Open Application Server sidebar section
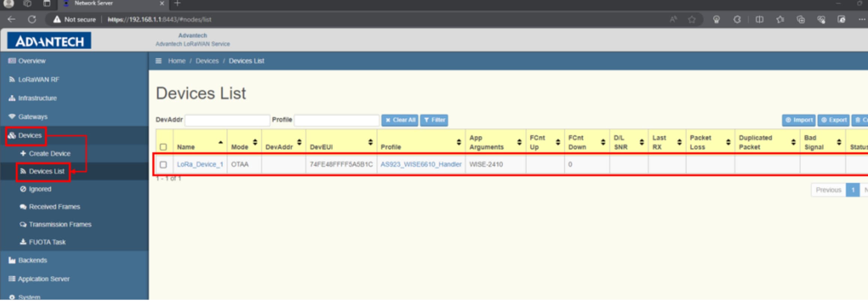 [x=39, y=279]
